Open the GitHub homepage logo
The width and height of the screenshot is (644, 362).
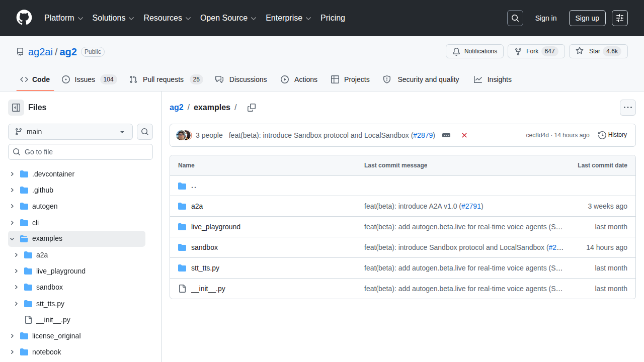coord(24,18)
